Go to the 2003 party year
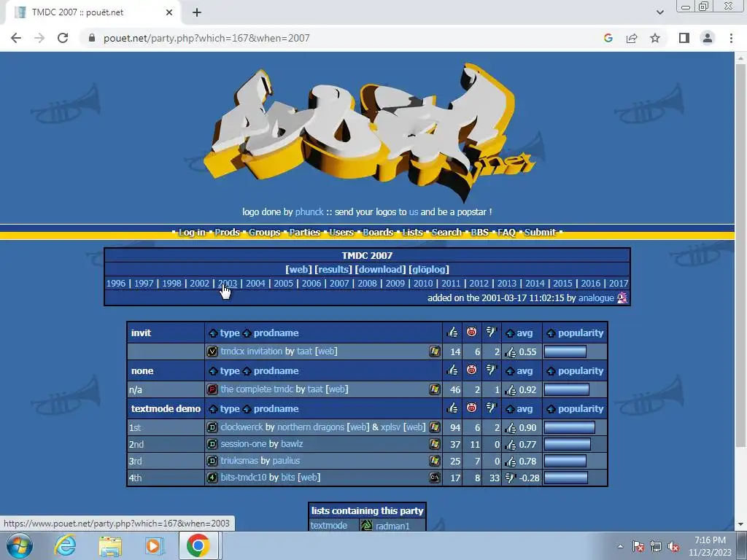Screen dimensions: 747x560 click(x=228, y=284)
